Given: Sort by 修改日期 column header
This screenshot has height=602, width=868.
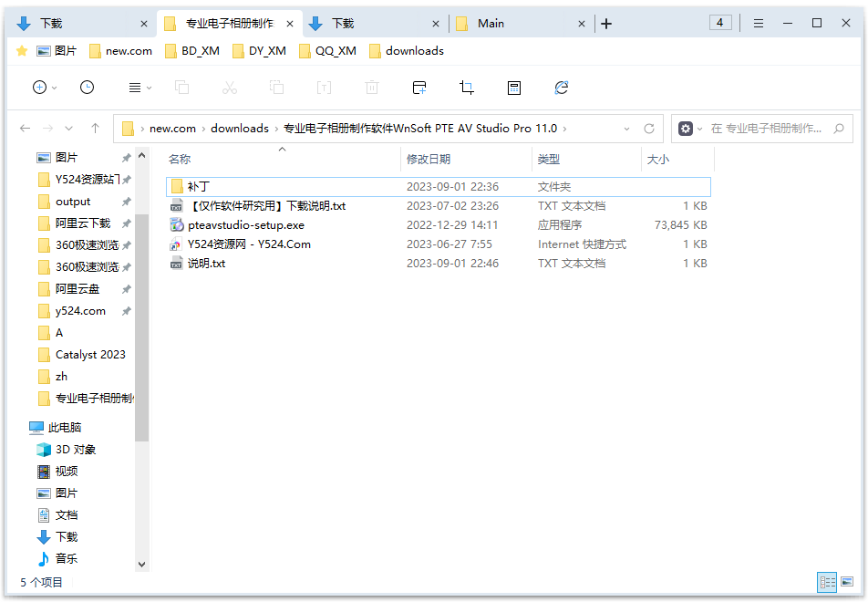Looking at the screenshot, I should click(x=429, y=160).
